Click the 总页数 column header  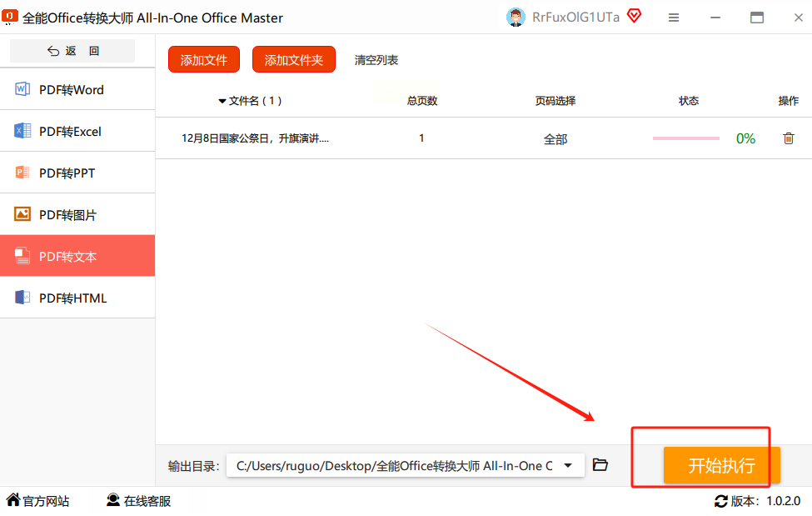coord(422,101)
